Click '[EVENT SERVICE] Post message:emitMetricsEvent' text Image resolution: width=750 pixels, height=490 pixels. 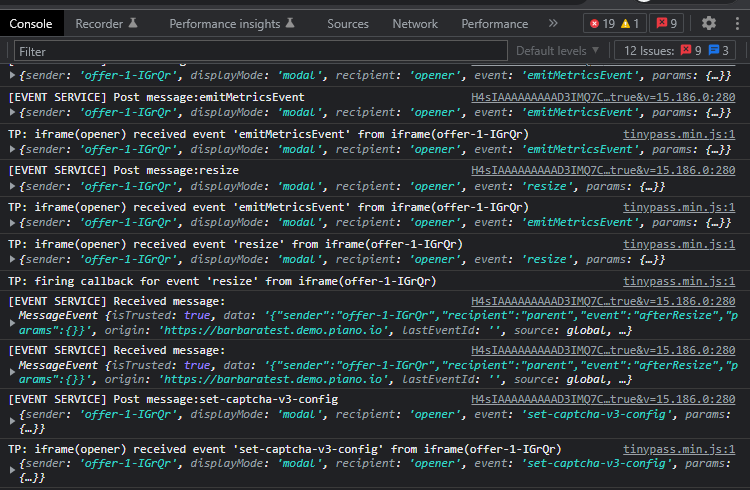156,97
